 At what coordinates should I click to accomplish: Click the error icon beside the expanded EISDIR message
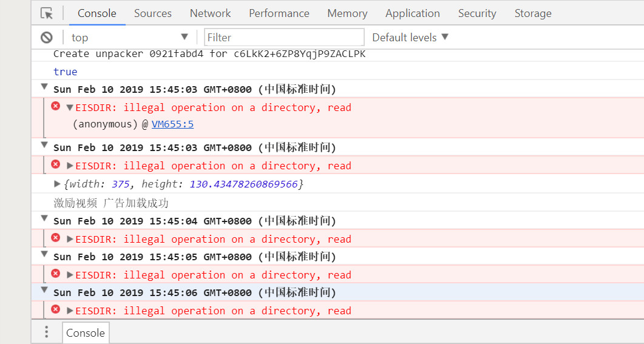56,107
